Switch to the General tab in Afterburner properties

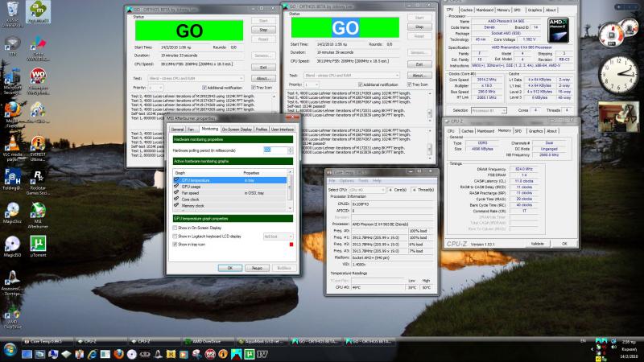177,130
